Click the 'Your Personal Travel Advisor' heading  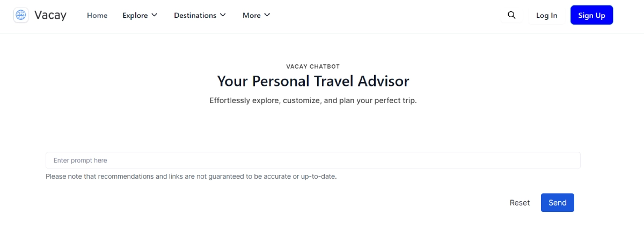pyautogui.click(x=313, y=81)
